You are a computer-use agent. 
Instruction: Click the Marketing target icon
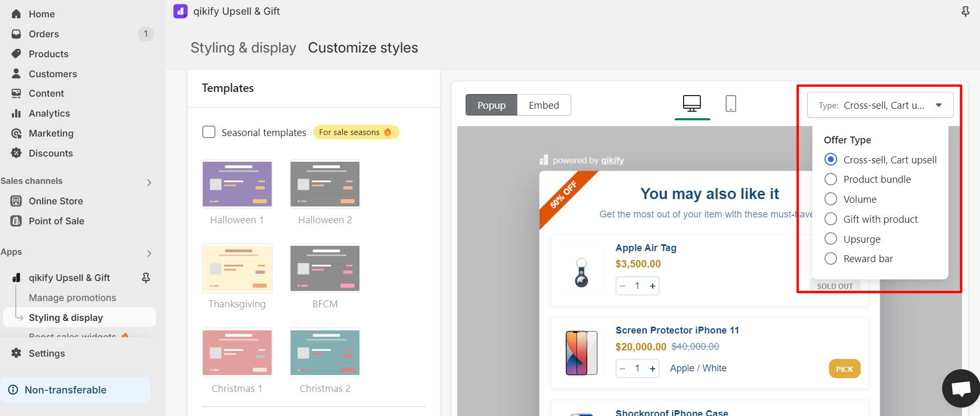click(x=16, y=133)
